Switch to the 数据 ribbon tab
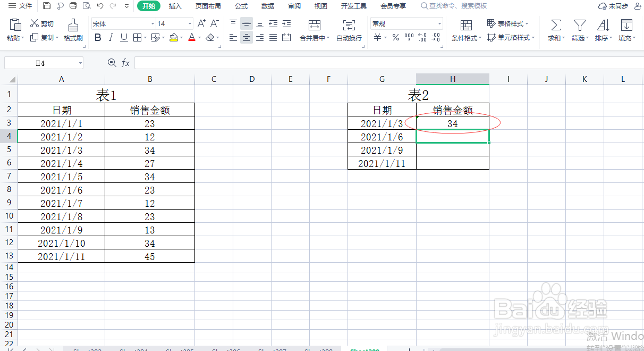The image size is (644, 351). [268, 6]
